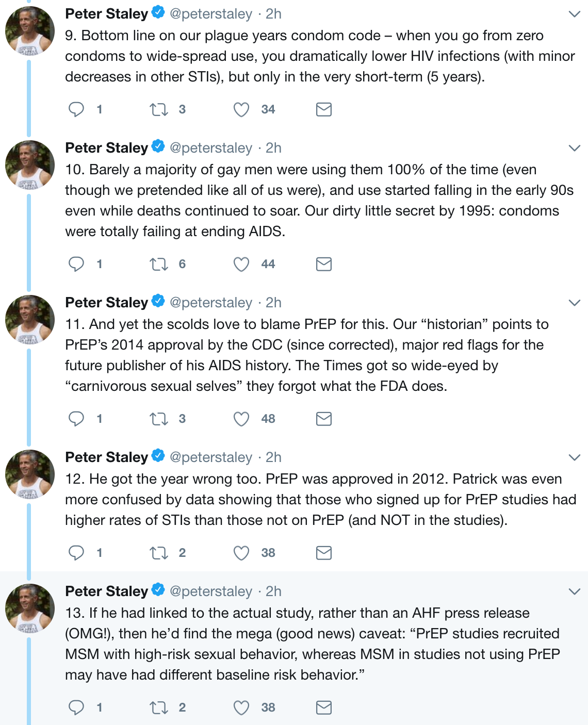Like tweet 13 about AHF press release
Screen dimensions: 588x725
(241, 707)
